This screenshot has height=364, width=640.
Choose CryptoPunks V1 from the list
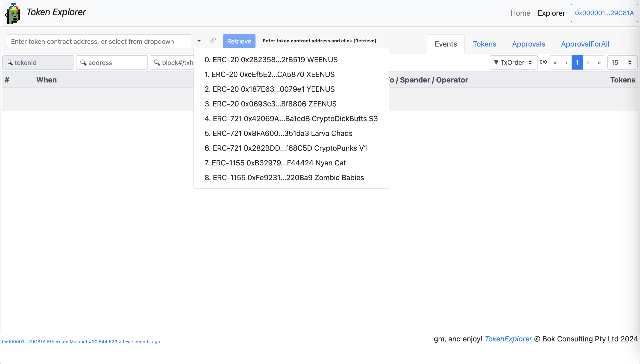(x=286, y=148)
